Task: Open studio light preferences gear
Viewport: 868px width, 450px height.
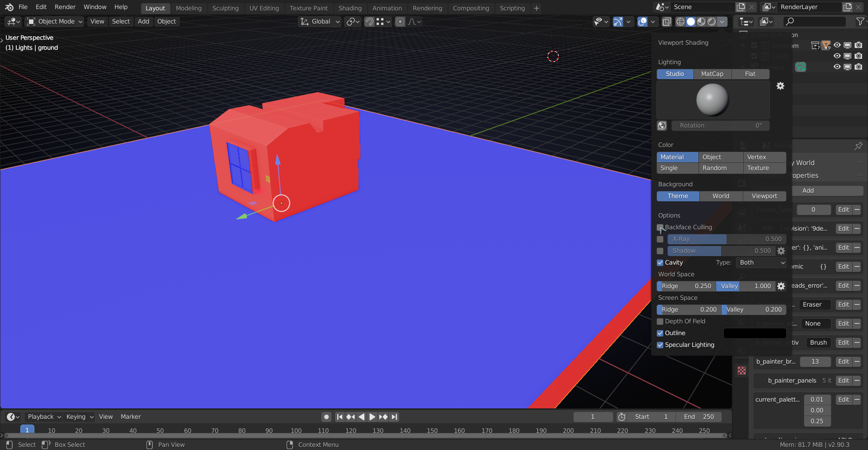Action: point(780,86)
